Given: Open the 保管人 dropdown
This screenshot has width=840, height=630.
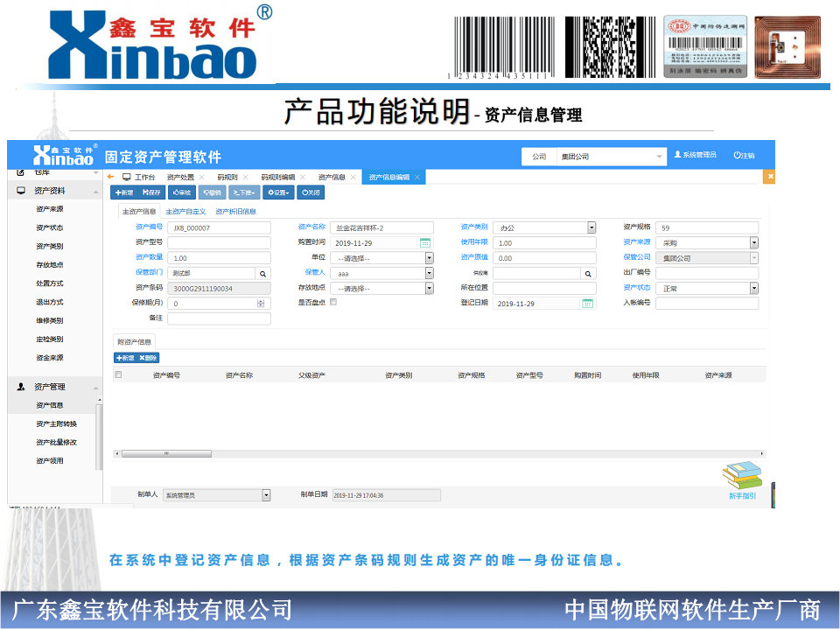Looking at the screenshot, I should click(429, 273).
